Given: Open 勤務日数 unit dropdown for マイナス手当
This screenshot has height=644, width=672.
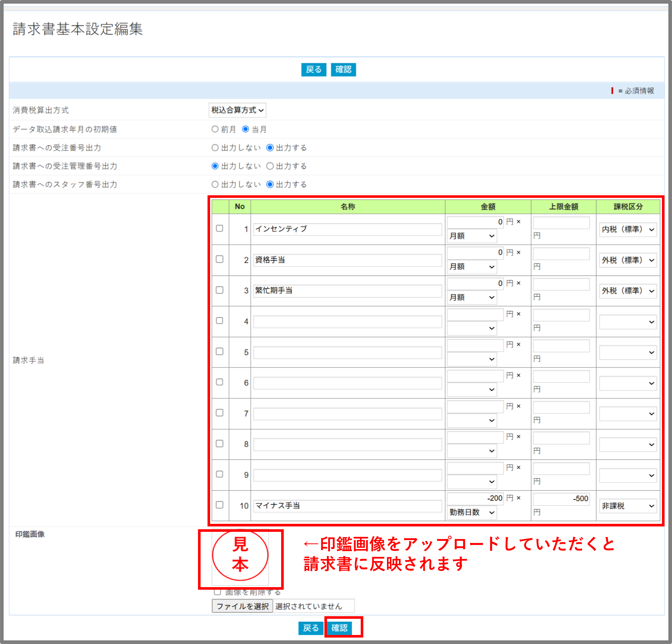Looking at the screenshot, I should coord(472,513).
